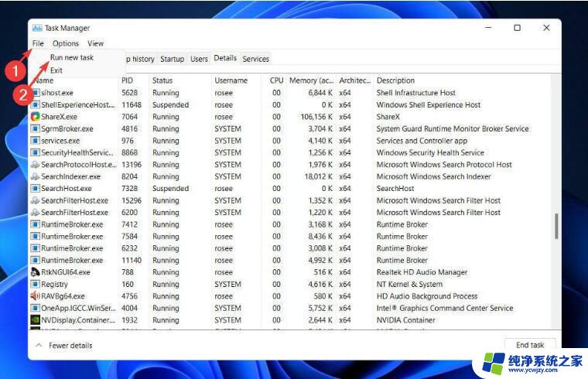The image size is (588, 379).
Task: Click the SearchHost.exe process icon
Action: [36, 188]
